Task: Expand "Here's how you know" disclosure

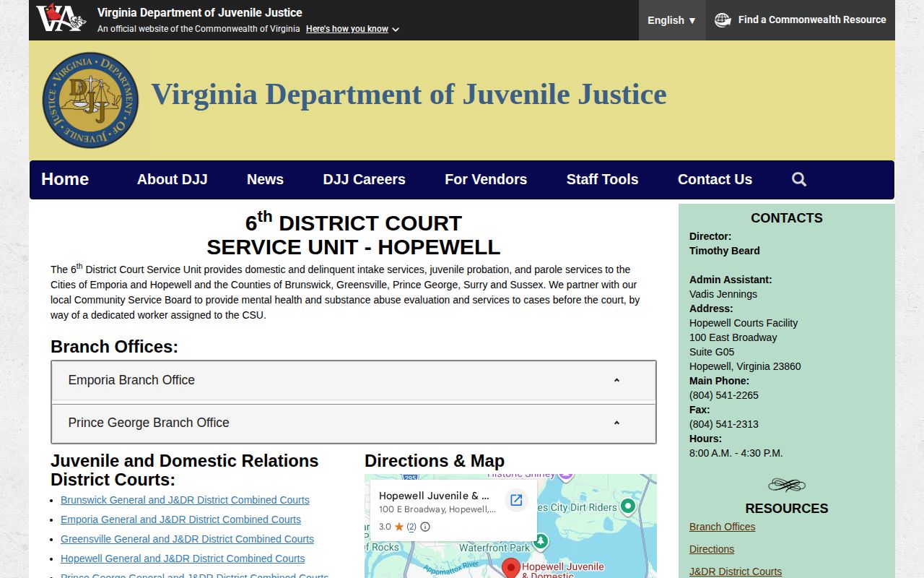Action: point(352,29)
